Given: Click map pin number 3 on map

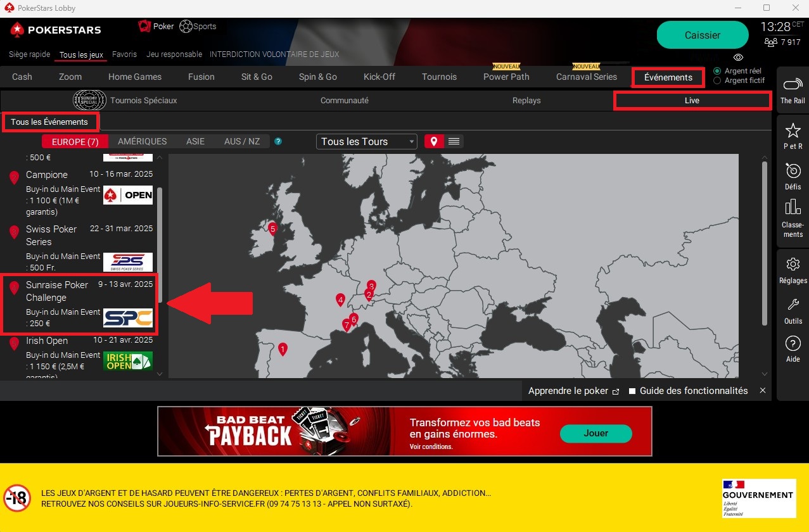Looking at the screenshot, I should 371,286.
